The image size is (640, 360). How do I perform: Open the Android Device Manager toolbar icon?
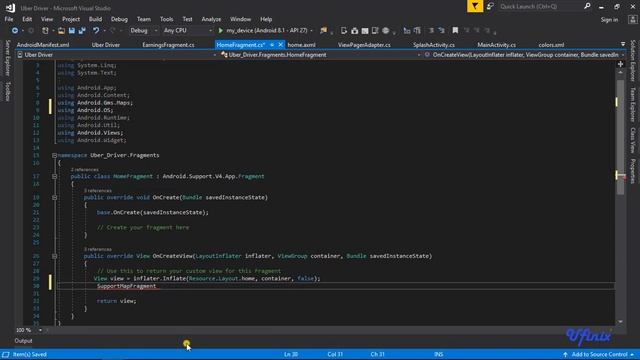pos(344,31)
